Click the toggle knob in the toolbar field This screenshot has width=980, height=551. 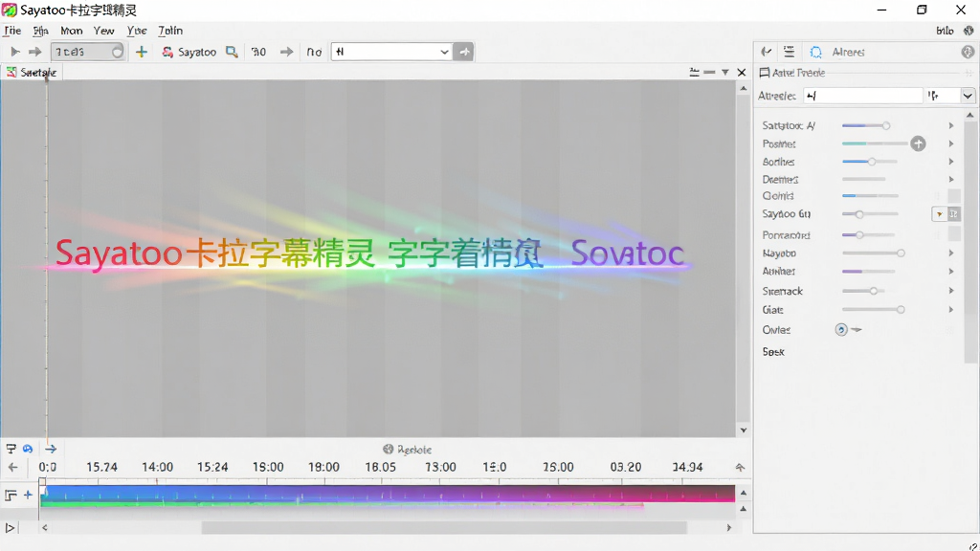(x=118, y=52)
